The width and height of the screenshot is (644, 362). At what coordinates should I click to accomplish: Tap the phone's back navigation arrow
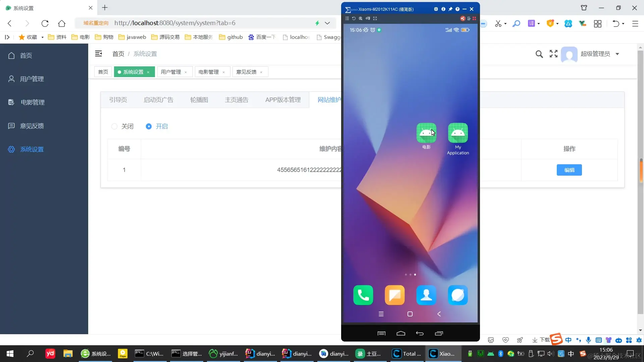(x=439, y=314)
